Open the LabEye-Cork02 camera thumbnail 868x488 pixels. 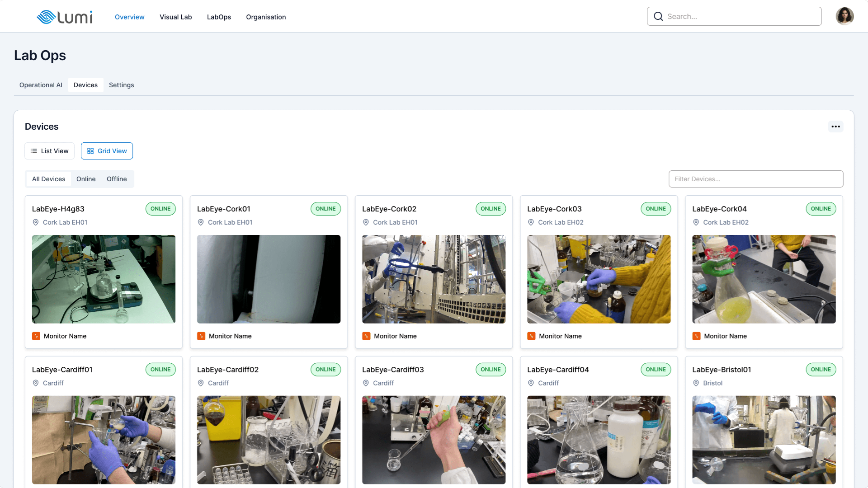434,279
